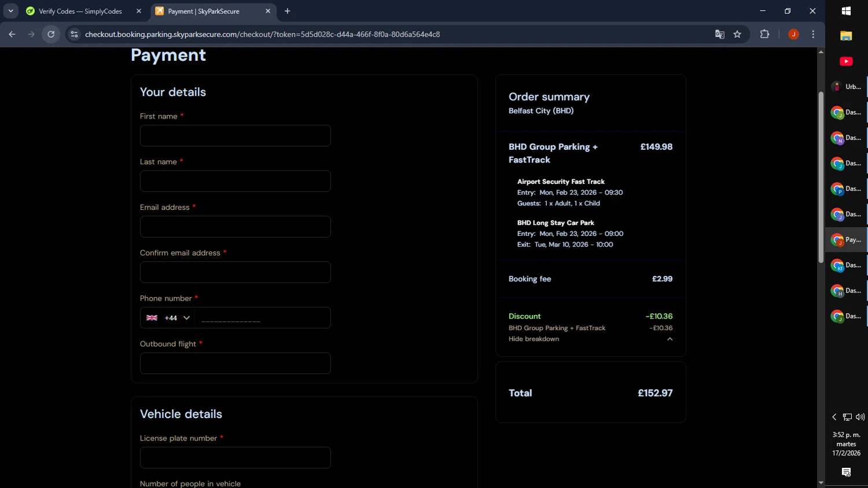The height and width of the screenshot is (488, 868).
Task: Focus the address bar URL
Action: coord(262,34)
